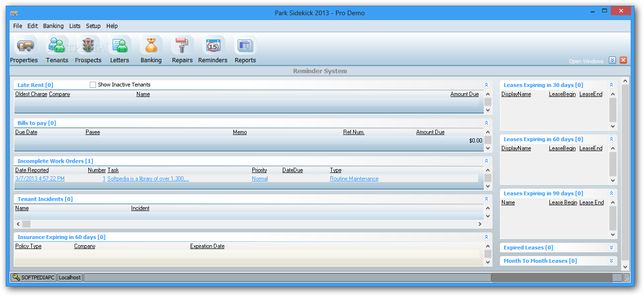Click the app icon in the title bar
This screenshot has width=644, height=296.
pos(14,13)
